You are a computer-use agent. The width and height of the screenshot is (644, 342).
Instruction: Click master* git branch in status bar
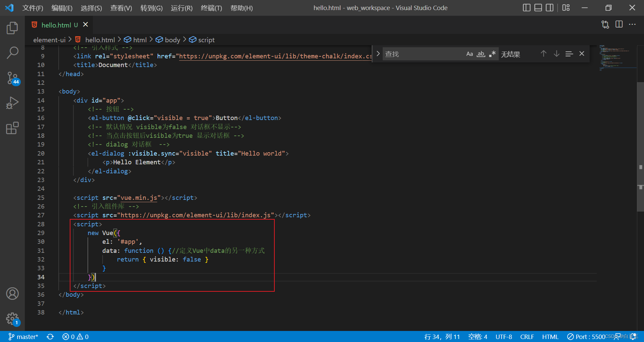tap(23, 337)
